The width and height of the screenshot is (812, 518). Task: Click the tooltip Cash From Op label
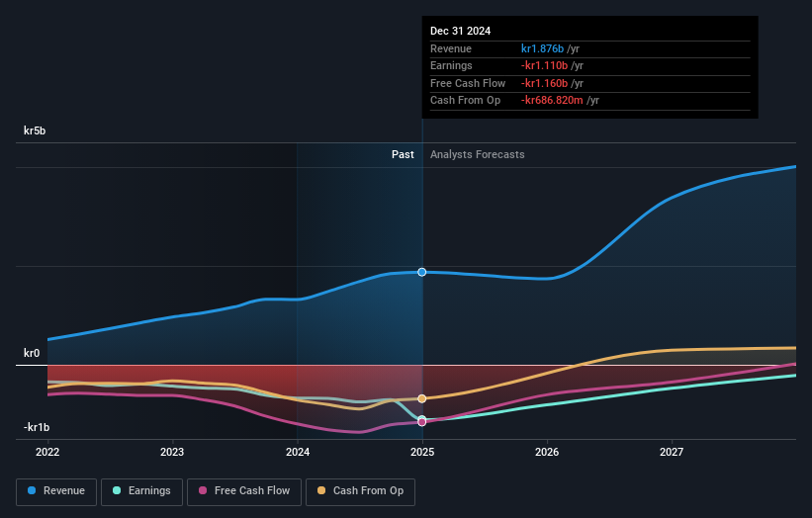(466, 101)
